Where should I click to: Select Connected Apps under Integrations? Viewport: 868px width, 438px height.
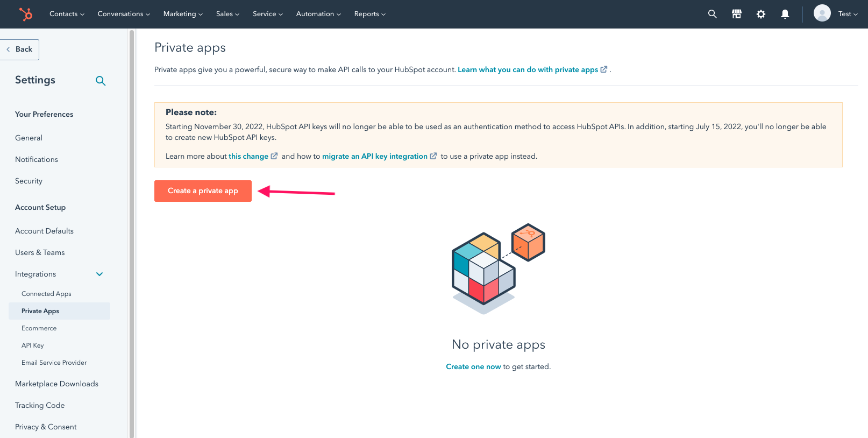click(46, 294)
